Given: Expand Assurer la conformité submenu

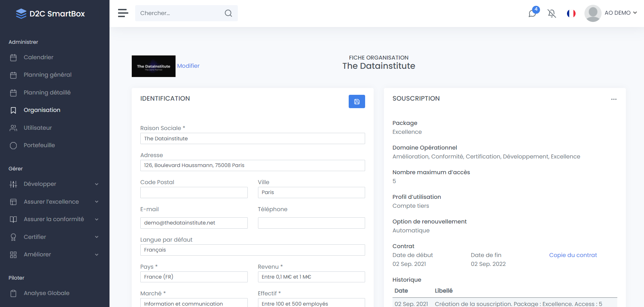Looking at the screenshot, I should [54, 219].
